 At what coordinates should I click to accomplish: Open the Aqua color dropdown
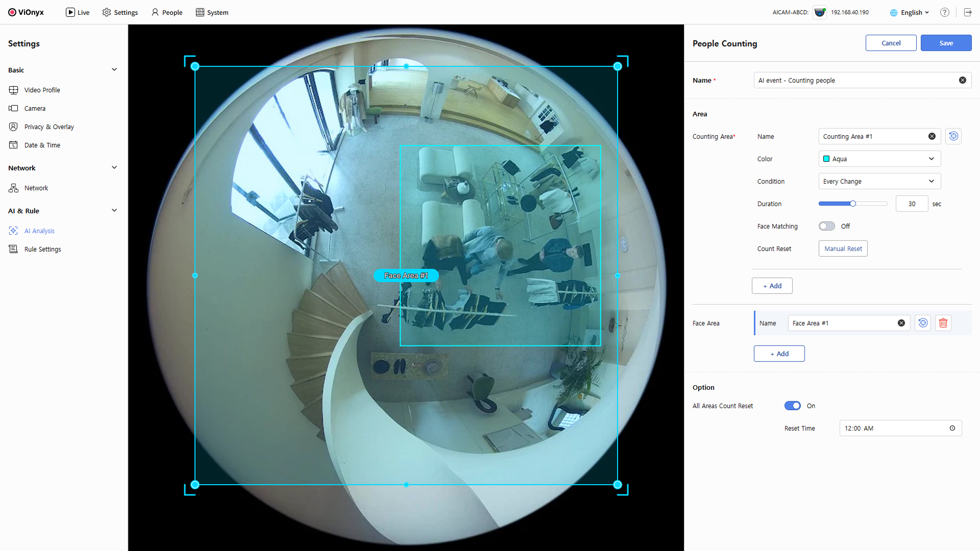879,159
